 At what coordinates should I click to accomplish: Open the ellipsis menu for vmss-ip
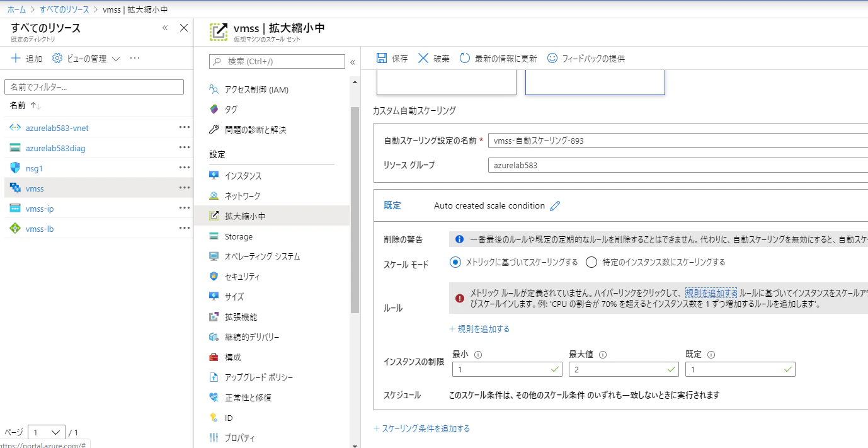click(x=184, y=208)
